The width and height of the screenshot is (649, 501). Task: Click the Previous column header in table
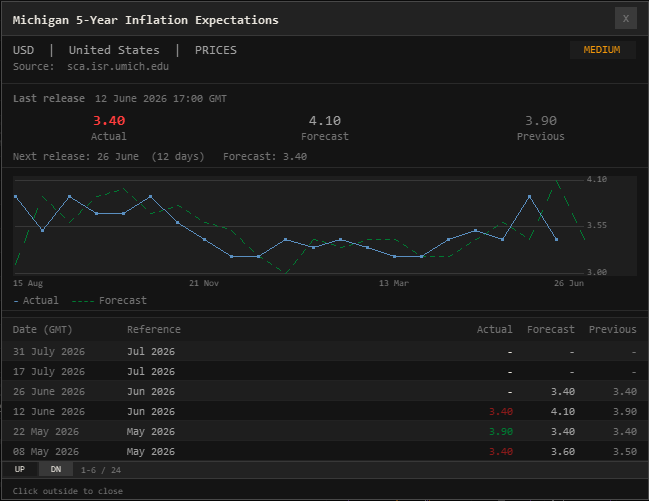pos(613,330)
